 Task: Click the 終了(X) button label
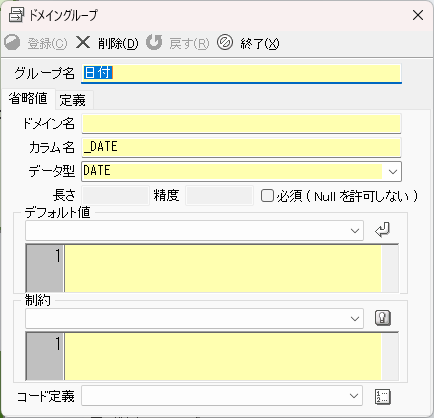pos(260,43)
